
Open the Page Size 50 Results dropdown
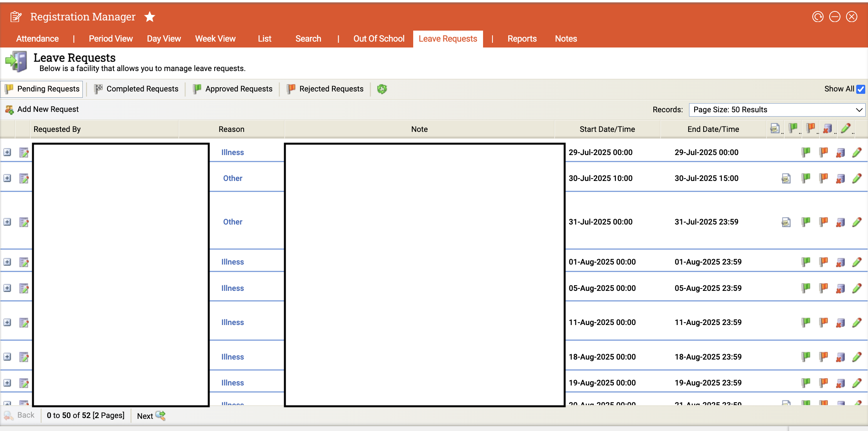(x=777, y=110)
